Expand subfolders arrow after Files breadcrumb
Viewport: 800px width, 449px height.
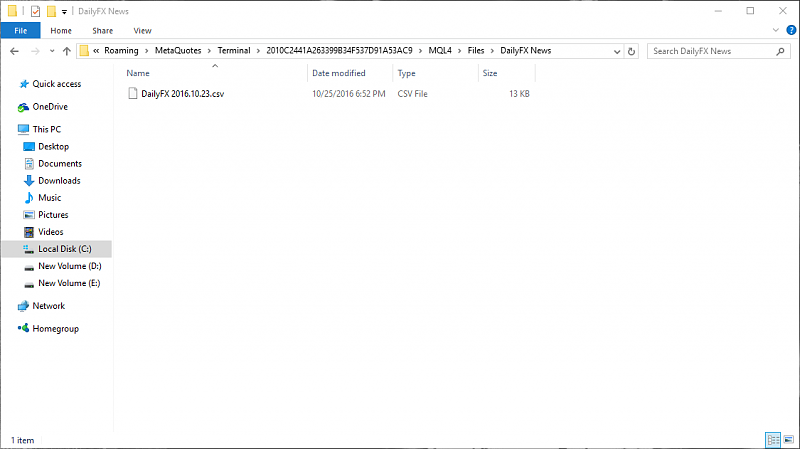[492, 51]
